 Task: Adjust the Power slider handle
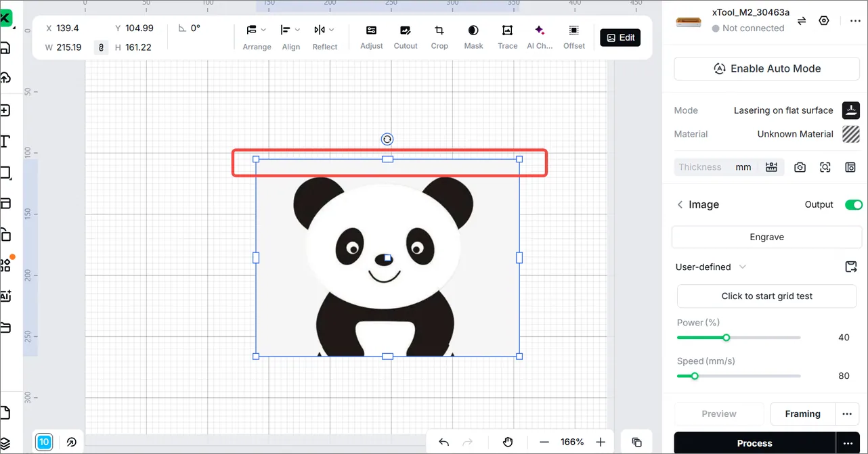click(726, 338)
